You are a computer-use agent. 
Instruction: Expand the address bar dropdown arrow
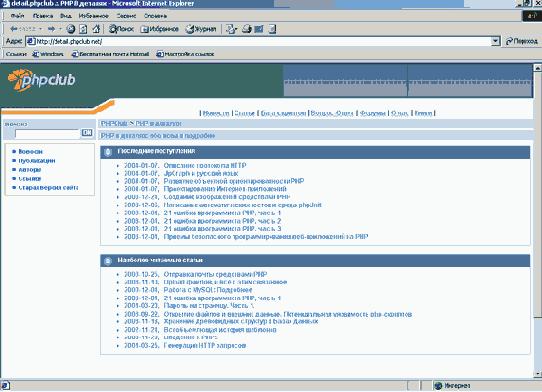tap(495, 41)
